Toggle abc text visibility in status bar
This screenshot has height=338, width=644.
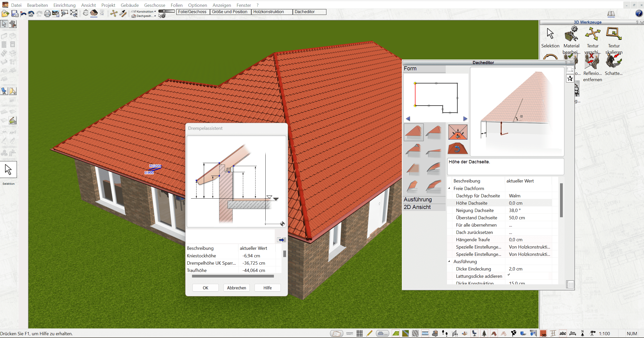click(563, 333)
